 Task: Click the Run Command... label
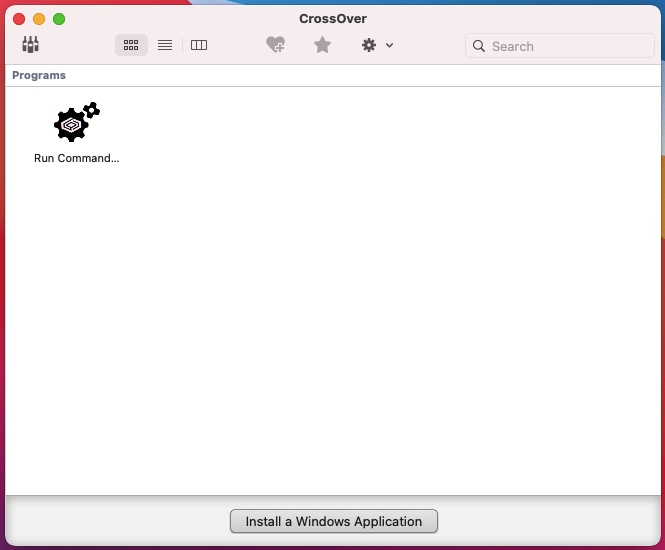(x=77, y=158)
